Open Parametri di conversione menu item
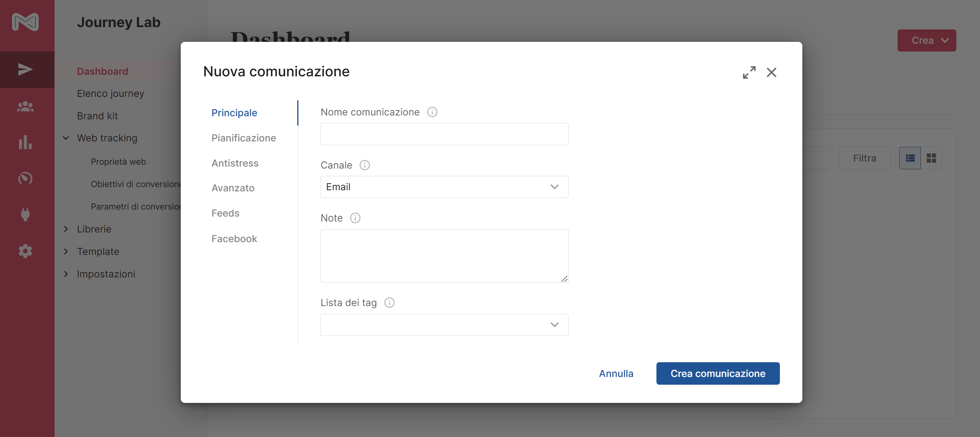 [x=136, y=206]
